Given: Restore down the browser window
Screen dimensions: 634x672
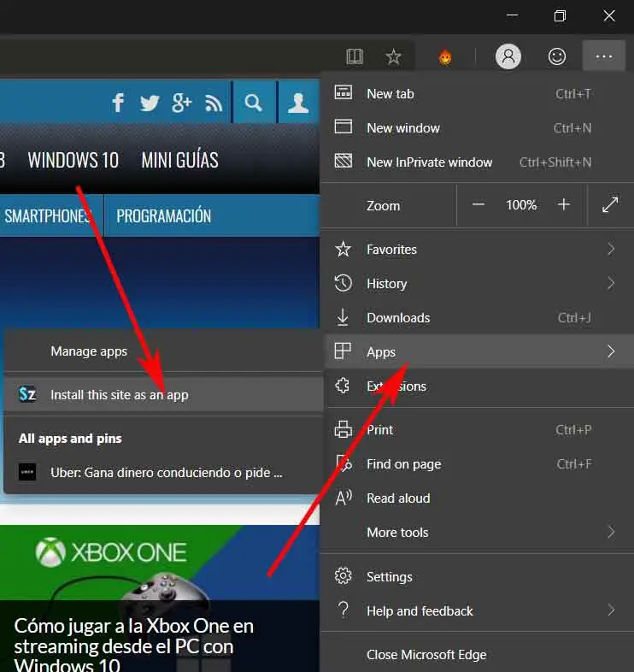Looking at the screenshot, I should point(560,16).
